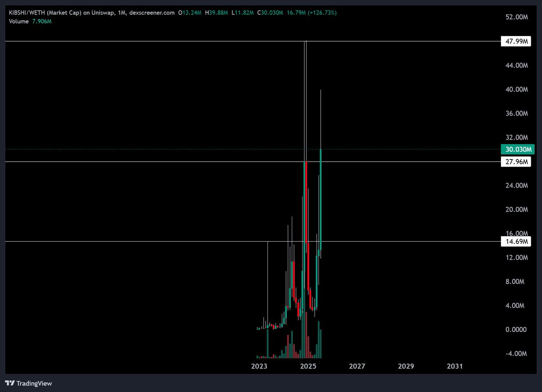The height and width of the screenshot is (392, 542).
Task: Click the 36.00M price axis label
Action: tap(517, 113)
